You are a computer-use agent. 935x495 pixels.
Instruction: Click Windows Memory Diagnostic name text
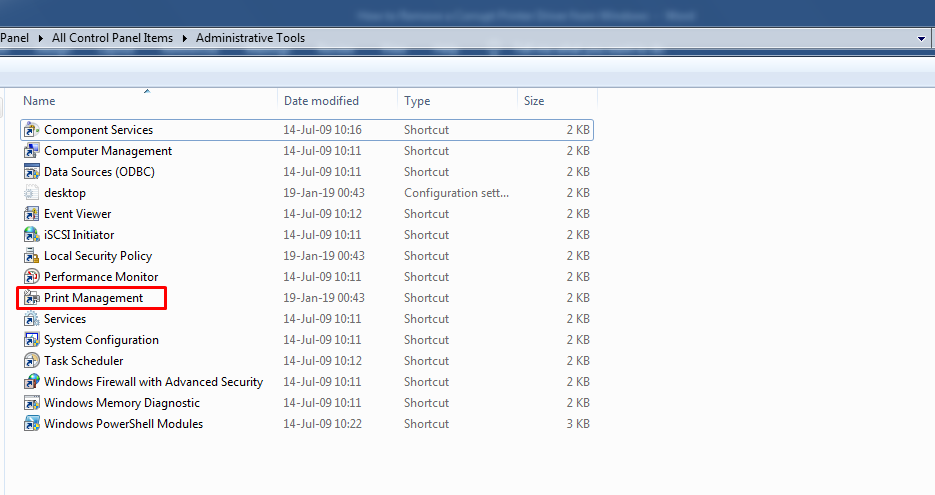coord(122,403)
